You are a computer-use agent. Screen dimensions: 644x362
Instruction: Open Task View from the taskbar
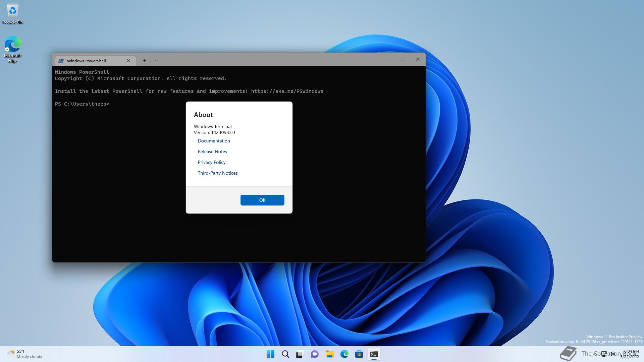300,354
